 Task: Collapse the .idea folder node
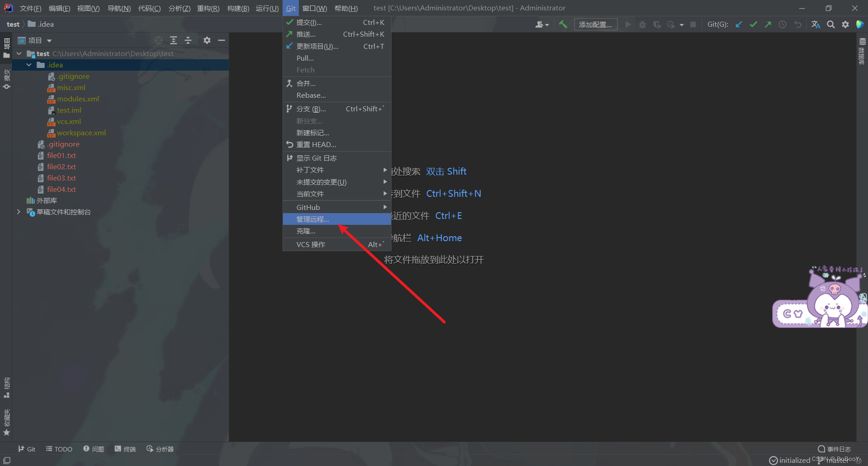(29, 65)
